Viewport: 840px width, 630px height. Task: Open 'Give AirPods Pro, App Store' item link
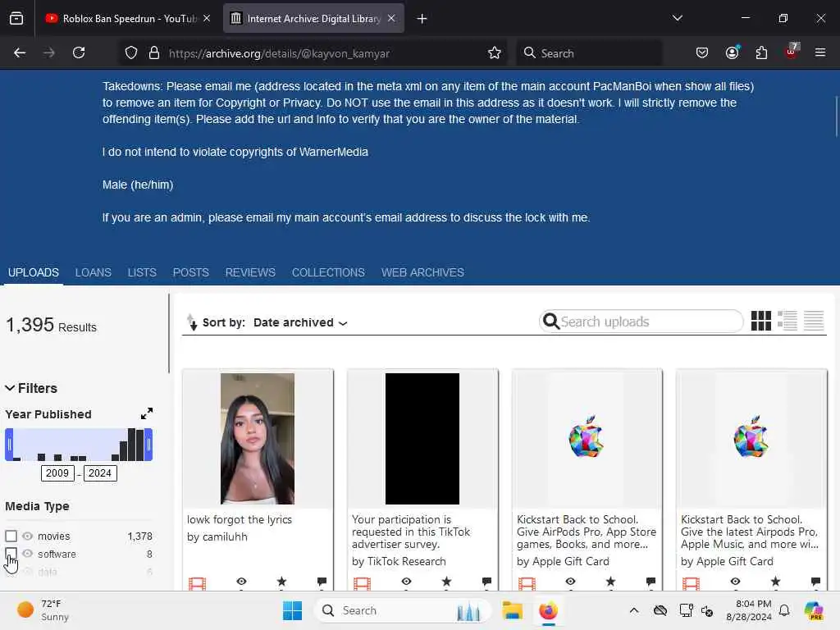click(x=587, y=532)
